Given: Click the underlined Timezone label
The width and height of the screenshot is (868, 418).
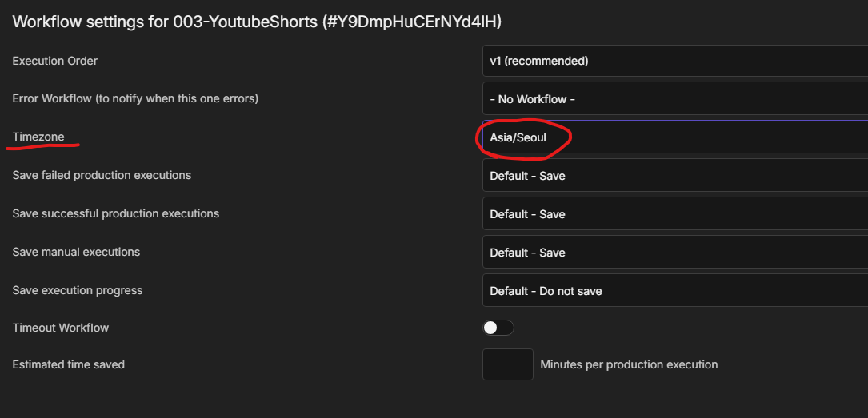Looking at the screenshot, I should 38,137.
